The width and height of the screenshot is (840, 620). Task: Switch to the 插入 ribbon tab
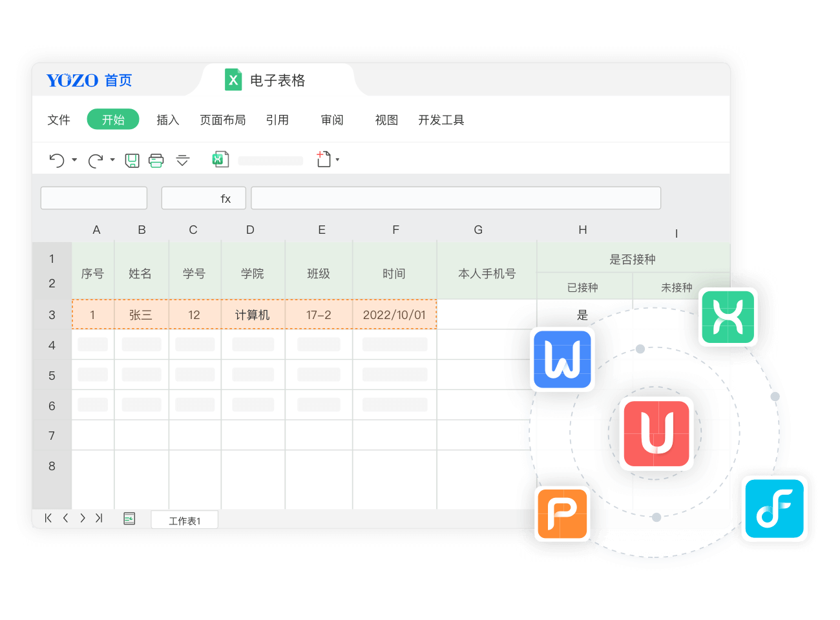point(168,120)
